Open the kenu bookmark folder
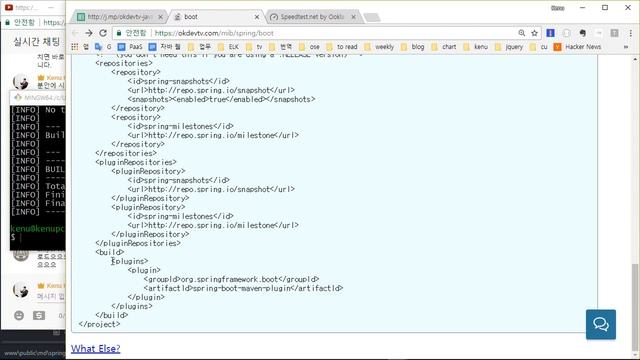The height and width of the screenshot is (360, 640). pos(476,47)
